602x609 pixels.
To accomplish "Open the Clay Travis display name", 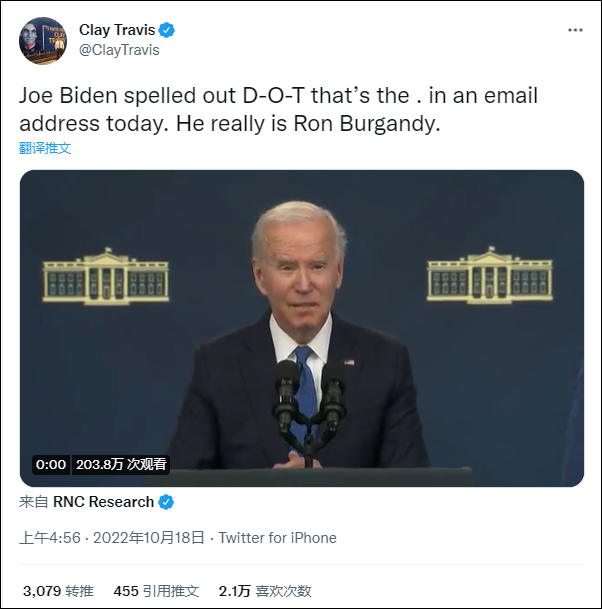I will pos(116,30).
